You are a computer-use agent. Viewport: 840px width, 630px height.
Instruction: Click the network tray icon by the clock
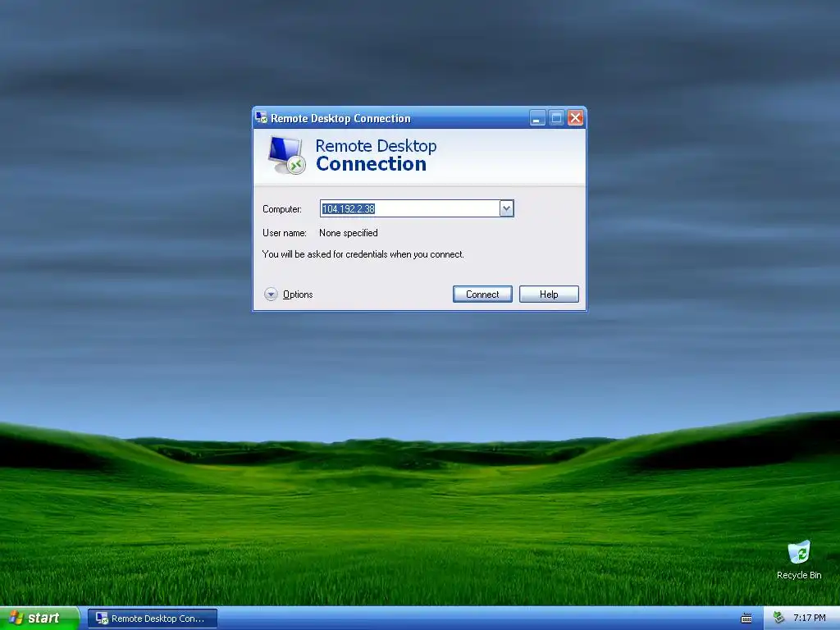(x=779, y=618)
